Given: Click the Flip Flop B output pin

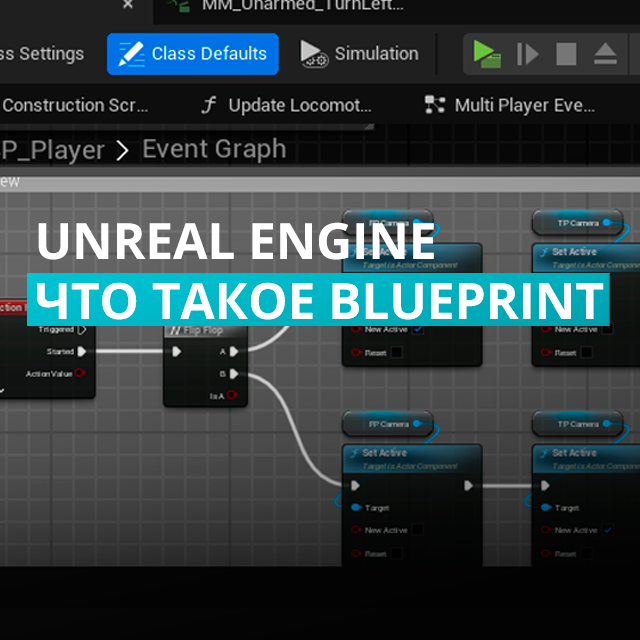Looking at the screenshot, I should tap(234, 373).
